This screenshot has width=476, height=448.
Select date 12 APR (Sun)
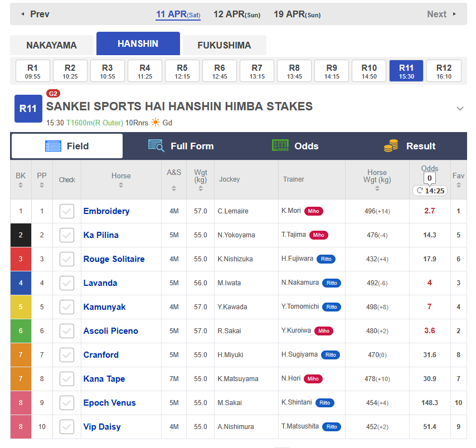(x=237, y=14)
